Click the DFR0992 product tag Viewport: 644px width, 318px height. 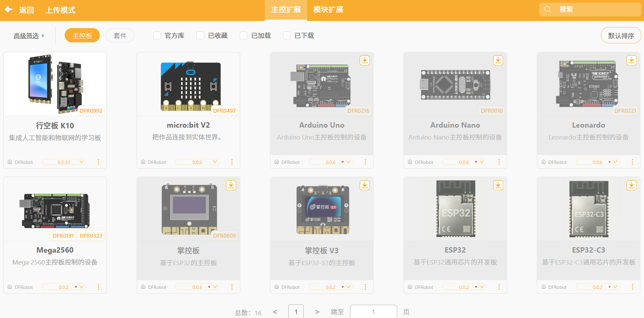(91, 111)
